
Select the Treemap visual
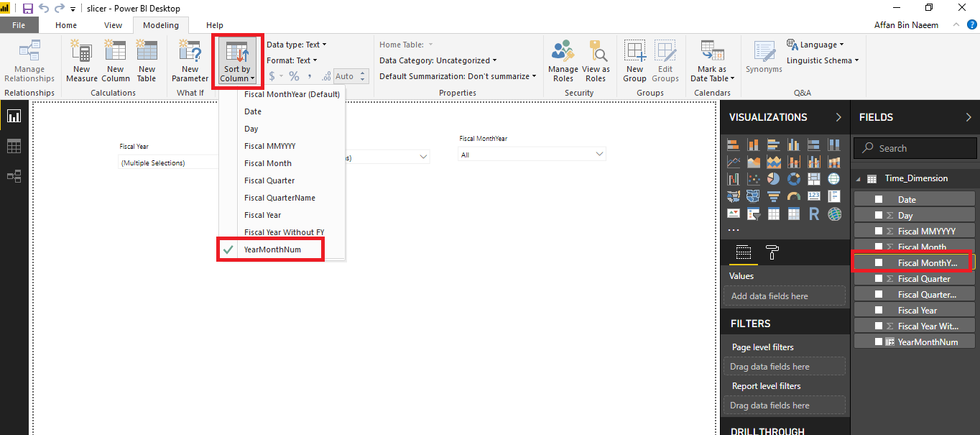pyautogui.click(x=814, y=179)
